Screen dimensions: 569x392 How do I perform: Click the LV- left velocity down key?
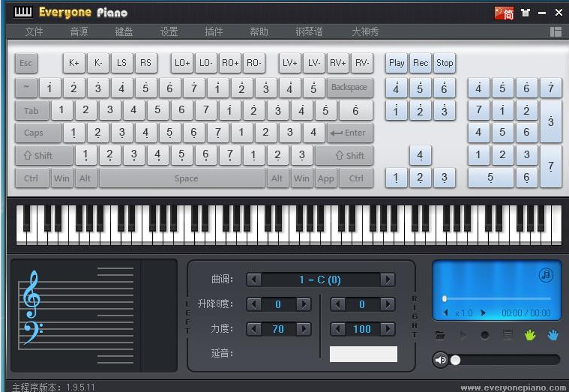tap(313, 63)
